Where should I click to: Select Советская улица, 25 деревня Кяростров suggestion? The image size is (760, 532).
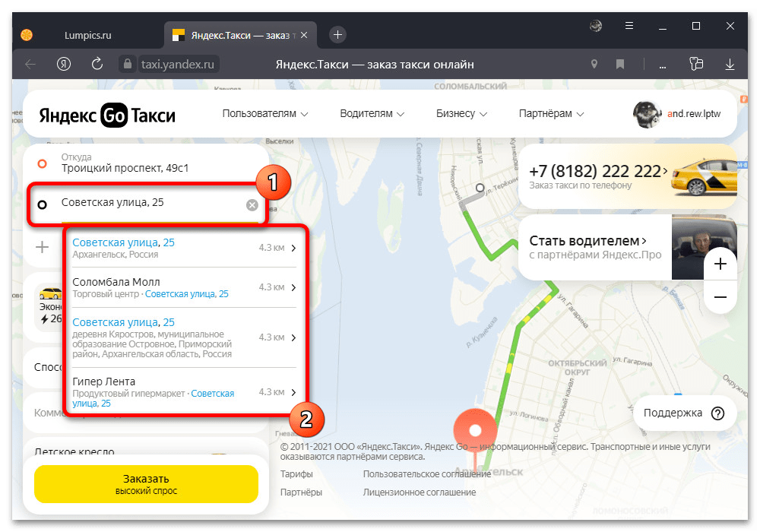[x=184, y=337]
